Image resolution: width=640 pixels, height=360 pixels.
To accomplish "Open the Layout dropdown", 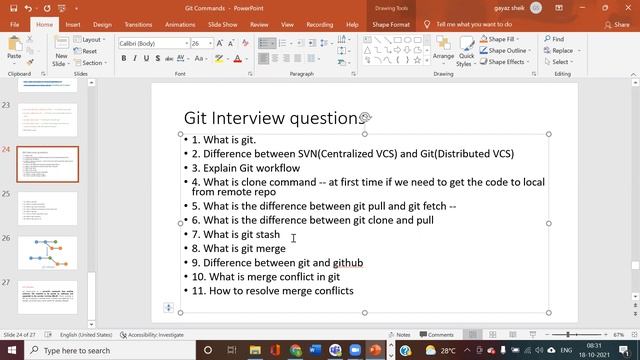I will coord(90,40).
